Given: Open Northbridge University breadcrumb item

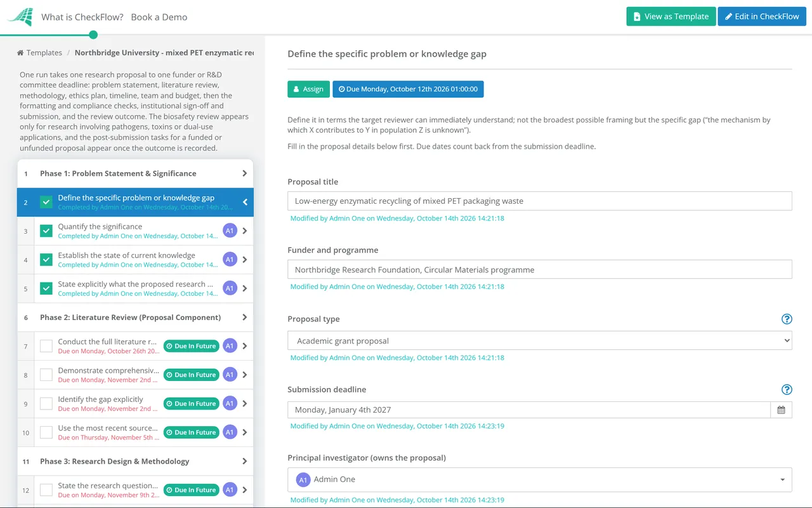Looking at the screenshot, I should [x=164, y=53].
